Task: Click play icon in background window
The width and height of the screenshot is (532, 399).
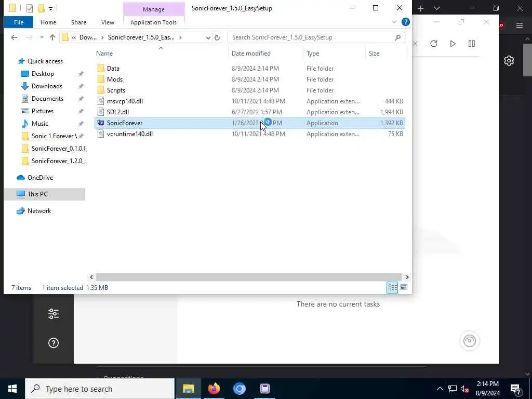Action: [453, 44]
